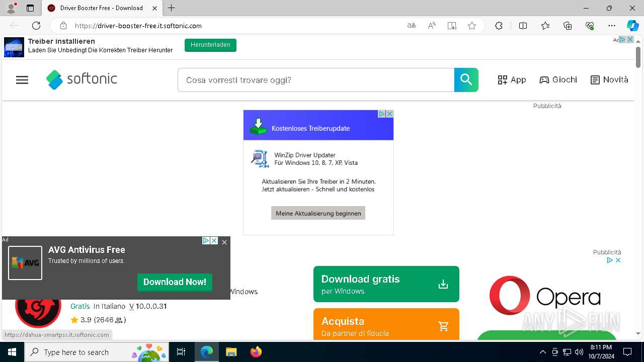Dismiss the Opera ad with its X

point(618,260)
